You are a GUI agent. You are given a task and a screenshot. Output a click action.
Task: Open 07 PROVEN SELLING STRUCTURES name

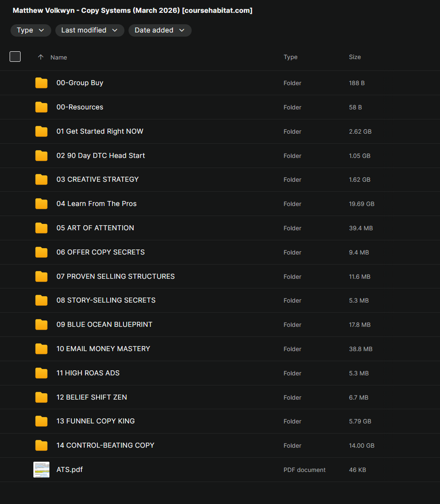pyautogui.click(x=116, y=276)
